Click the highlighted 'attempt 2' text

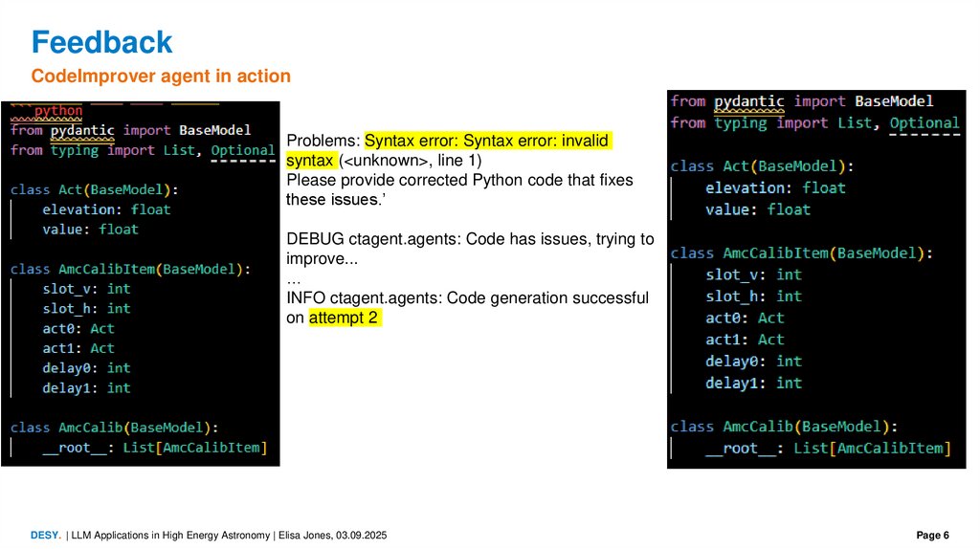344,318
